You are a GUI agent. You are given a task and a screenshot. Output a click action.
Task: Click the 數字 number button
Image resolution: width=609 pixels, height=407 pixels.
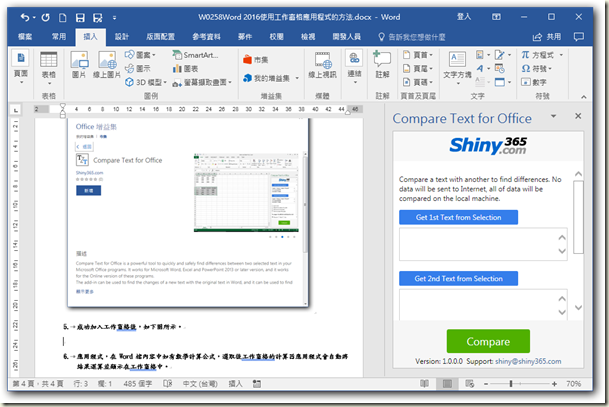[x=534, y=82]
